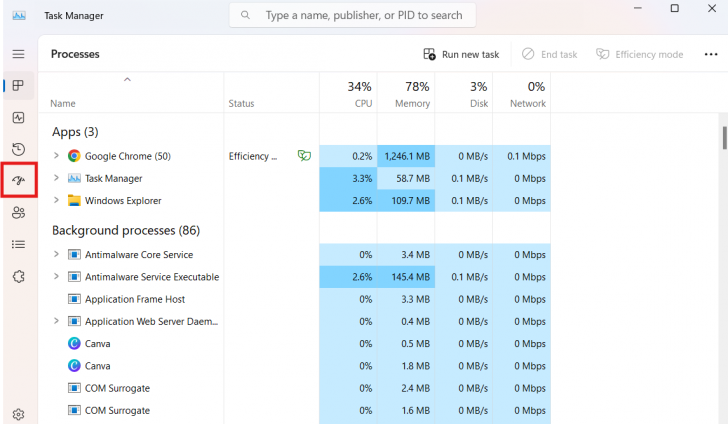The width and height of the screenshot is (728, 424).
Task: Expand Antimalware Core Service group
Action: click(x=56, y=254)
